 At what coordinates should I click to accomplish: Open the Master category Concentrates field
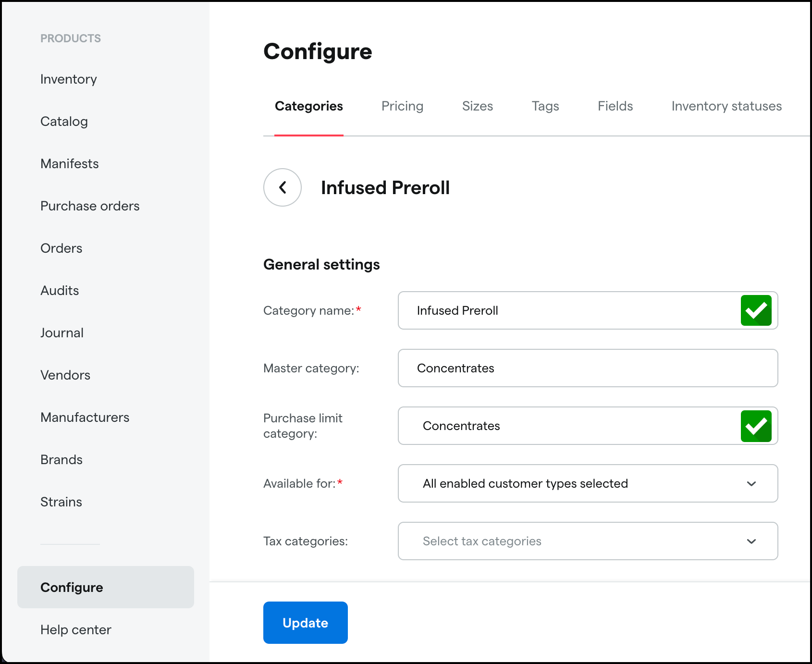pyautogui.click(x=588, y=368)
